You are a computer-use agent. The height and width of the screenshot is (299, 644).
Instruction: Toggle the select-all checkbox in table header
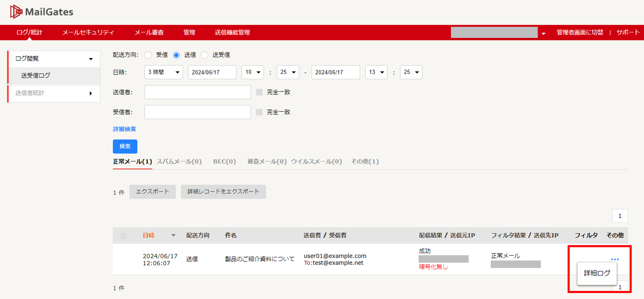(x=124, y=235)
